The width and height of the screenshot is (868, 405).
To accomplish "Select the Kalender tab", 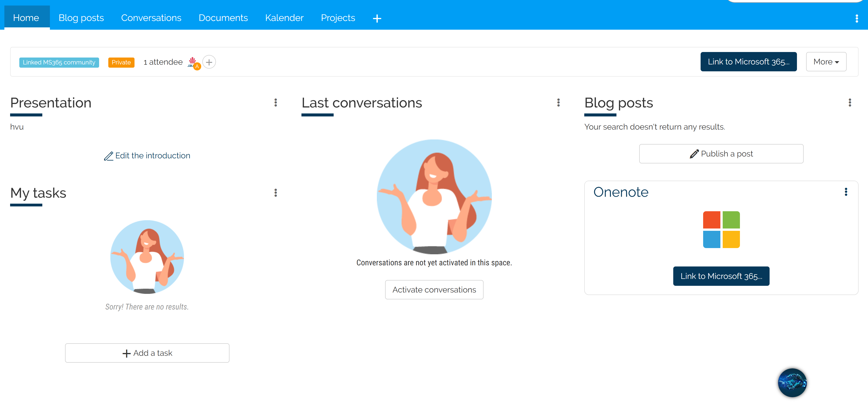I will coord(284,18).
